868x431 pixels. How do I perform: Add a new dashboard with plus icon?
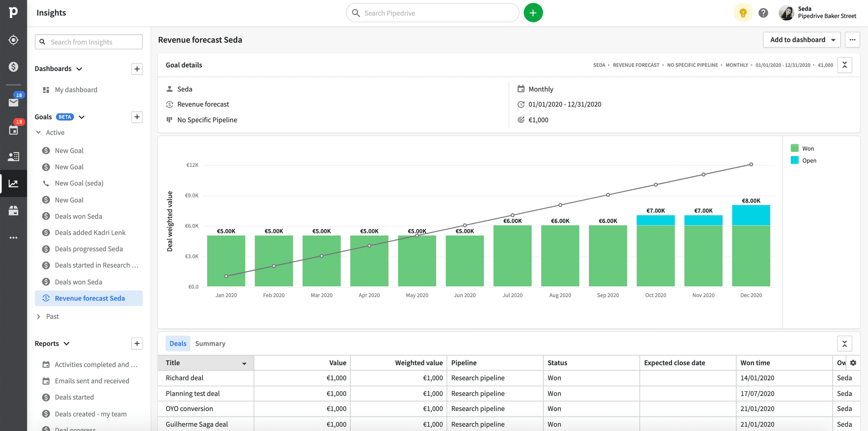point(137,69)
